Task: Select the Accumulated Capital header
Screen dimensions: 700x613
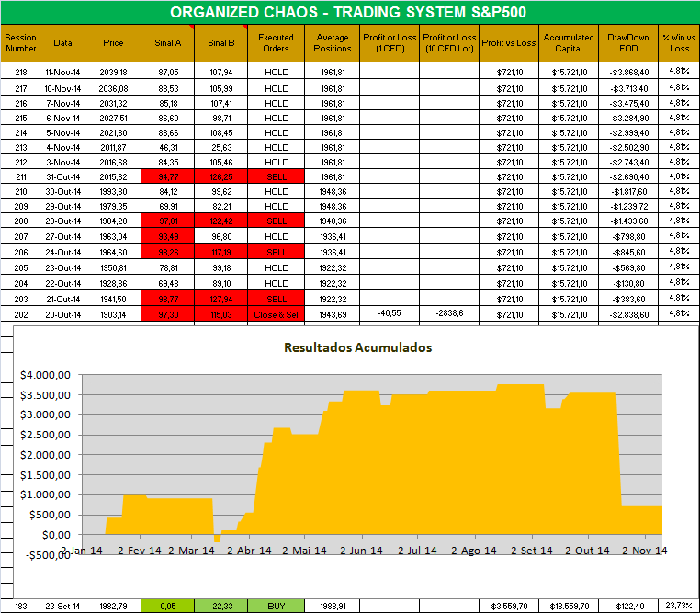Action: click(x=569, y=43)
